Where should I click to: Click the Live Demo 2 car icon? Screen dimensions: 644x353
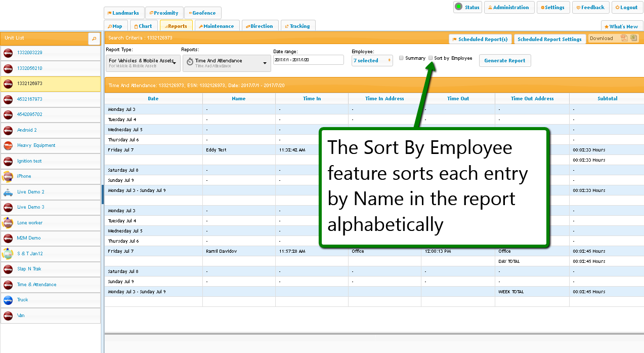[x=8, y=192]
